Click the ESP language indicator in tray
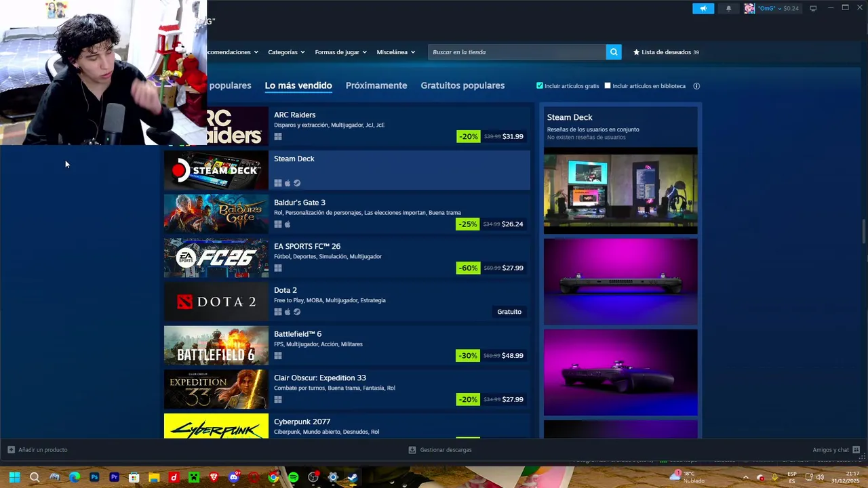 tap(792, 477)
